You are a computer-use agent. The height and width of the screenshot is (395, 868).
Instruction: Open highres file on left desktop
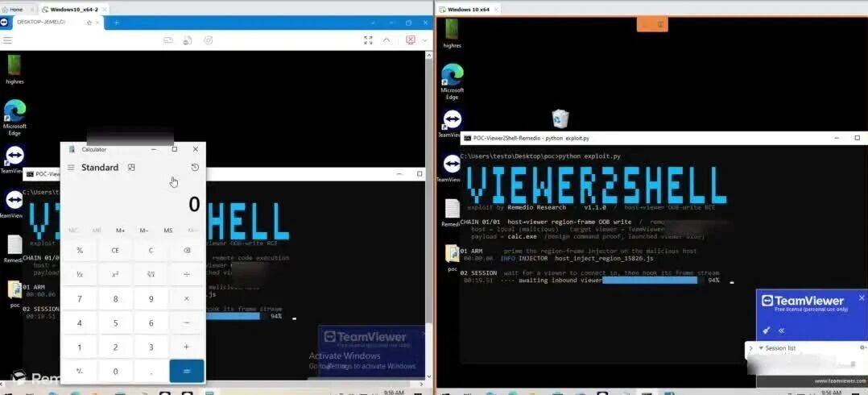pyautogui.click(x=14, y=69)
